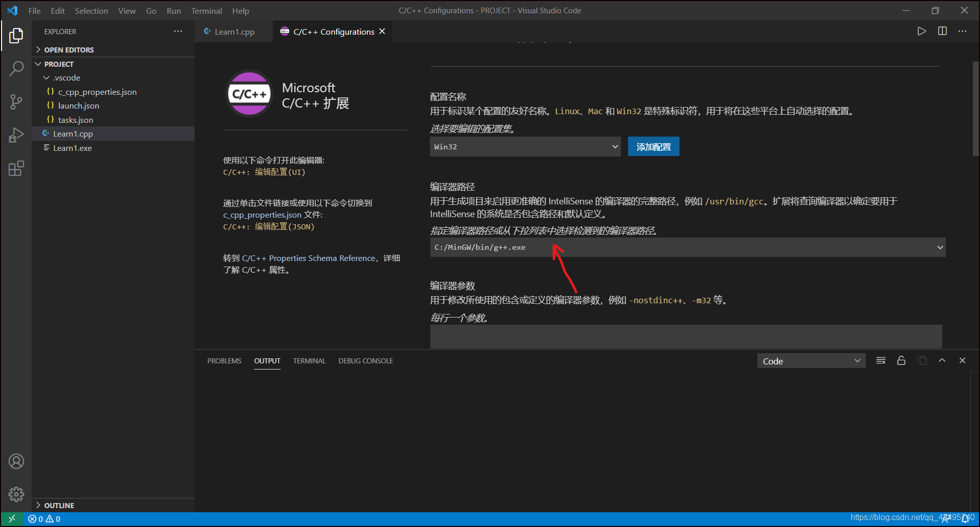Open the Win32 configuration name dropdown
Screen dimensions: 980x527
(x=525, y=147)
